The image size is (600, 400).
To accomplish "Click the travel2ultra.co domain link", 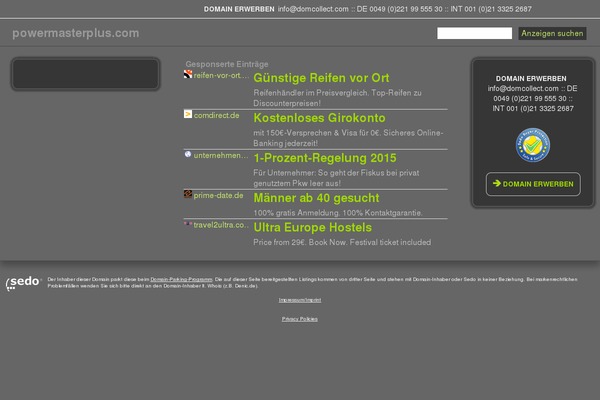I will [221, 225].
